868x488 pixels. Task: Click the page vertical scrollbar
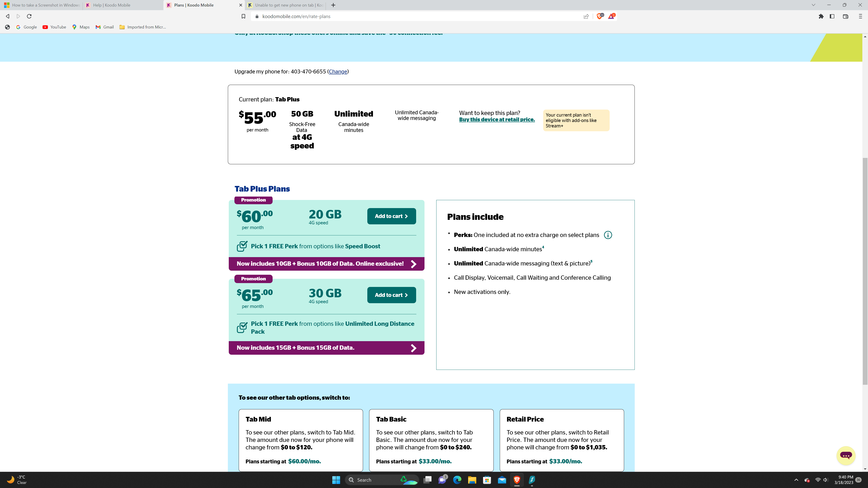(865, 271)
